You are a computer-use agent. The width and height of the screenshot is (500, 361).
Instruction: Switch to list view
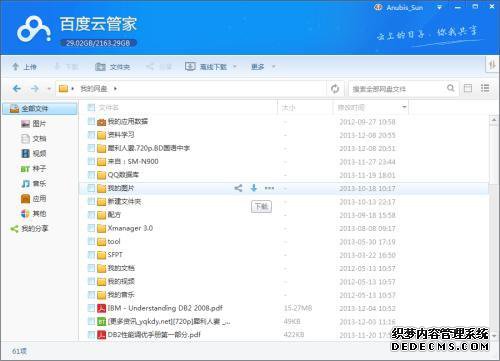[485, 88]
